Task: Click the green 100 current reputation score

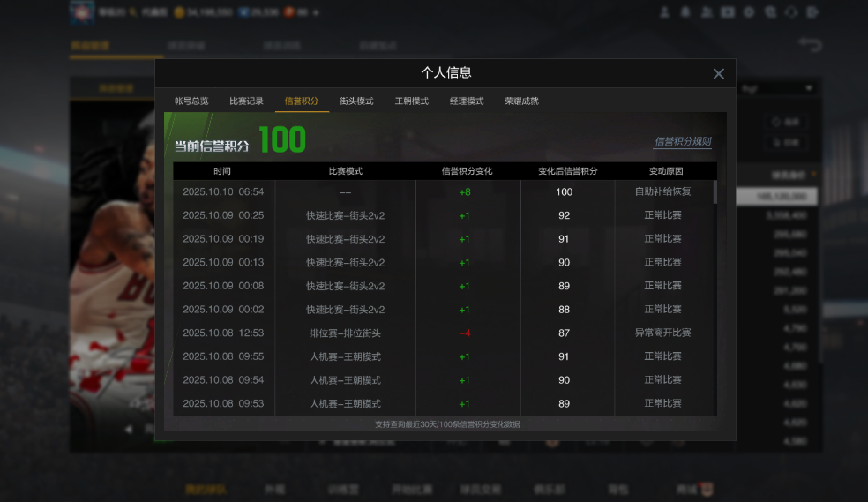Action: pos(281,139)
